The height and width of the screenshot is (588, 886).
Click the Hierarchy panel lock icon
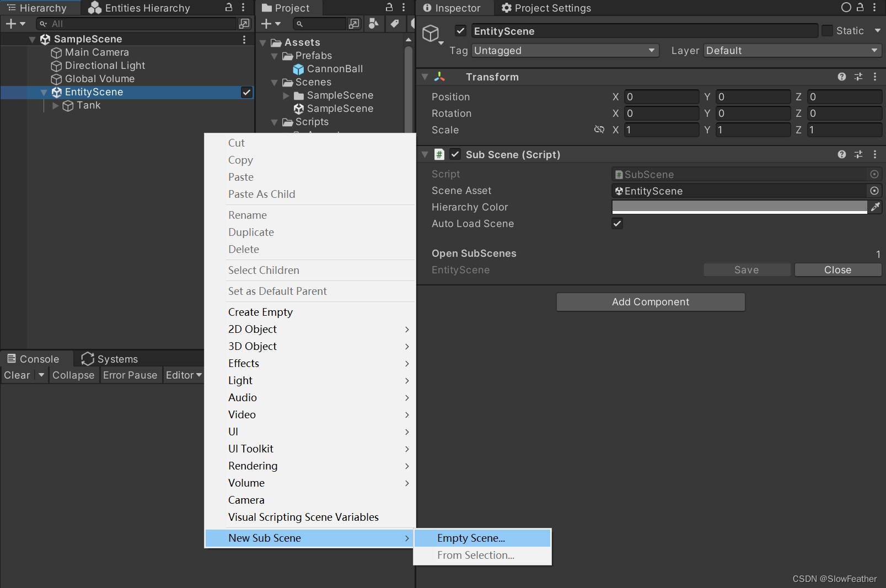click(x=229, y=7)
